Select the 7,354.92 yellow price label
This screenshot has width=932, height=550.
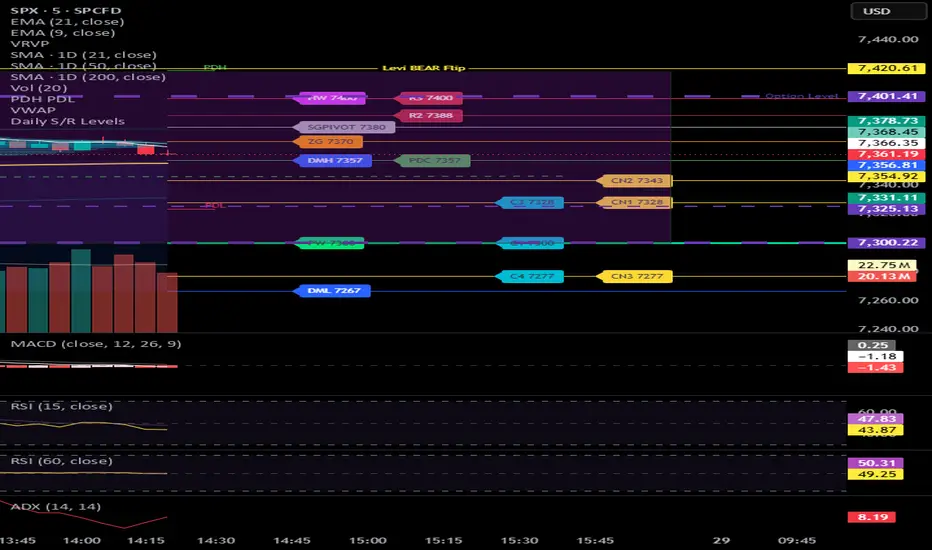886,176
